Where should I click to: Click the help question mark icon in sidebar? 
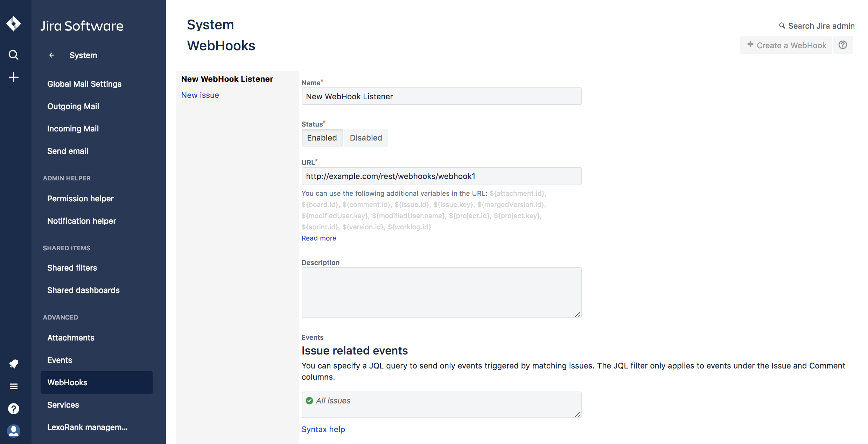point(14,408)
